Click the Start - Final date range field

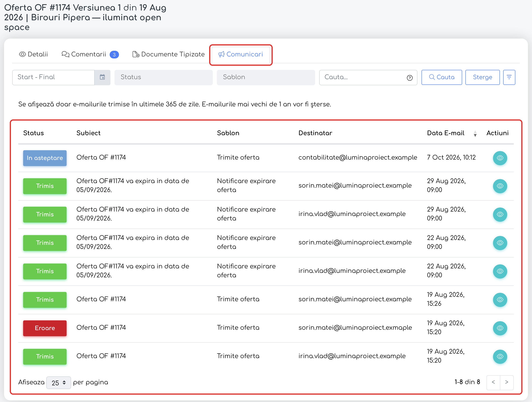[53, 77]
